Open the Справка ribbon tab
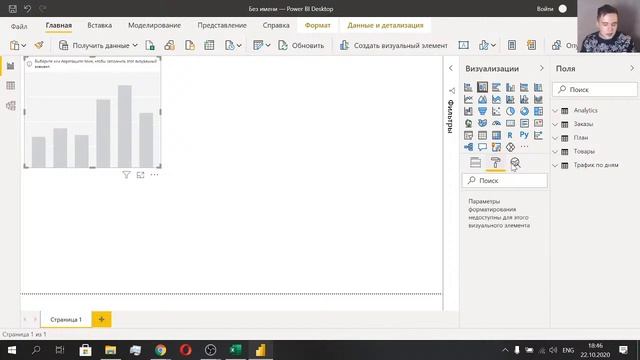 (276, 25)
